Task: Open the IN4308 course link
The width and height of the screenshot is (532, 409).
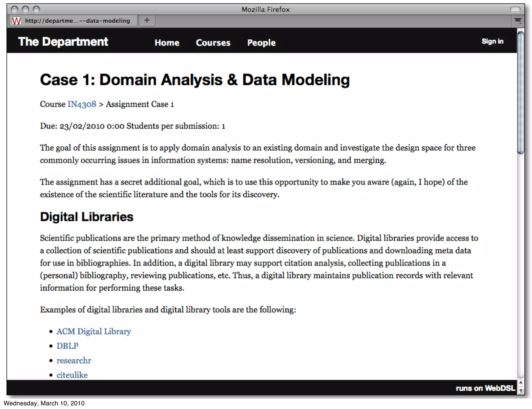Action: coord(82,104)
